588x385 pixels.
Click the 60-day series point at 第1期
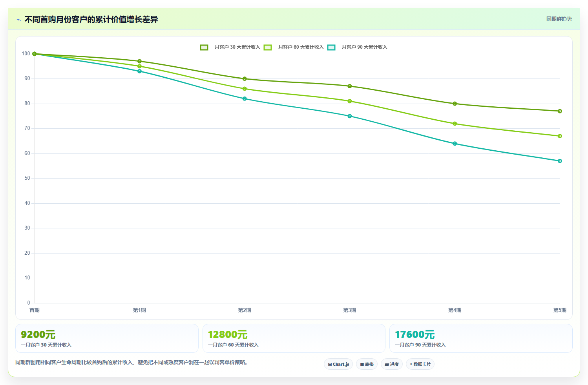tap(139, 66)
